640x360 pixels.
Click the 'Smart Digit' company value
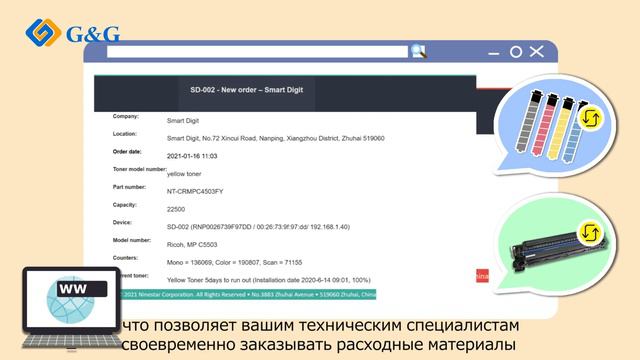point(182,121)
